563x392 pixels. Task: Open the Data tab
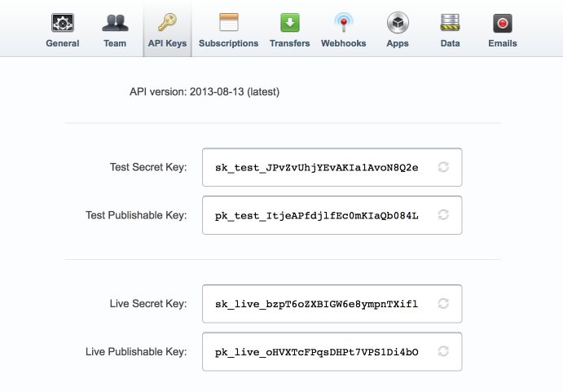pos(450,29)
